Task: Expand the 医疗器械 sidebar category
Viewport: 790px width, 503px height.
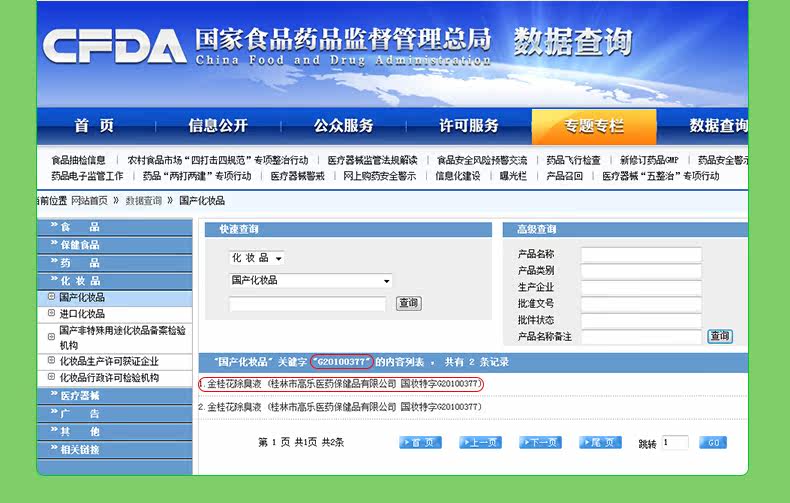Action: tap(115, 396)
